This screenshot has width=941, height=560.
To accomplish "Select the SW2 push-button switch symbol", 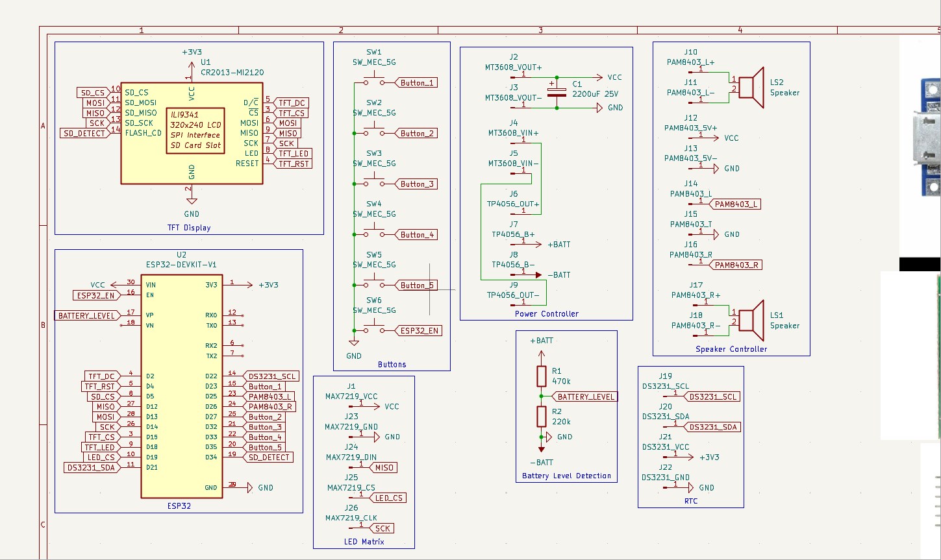I will [373, 132].
